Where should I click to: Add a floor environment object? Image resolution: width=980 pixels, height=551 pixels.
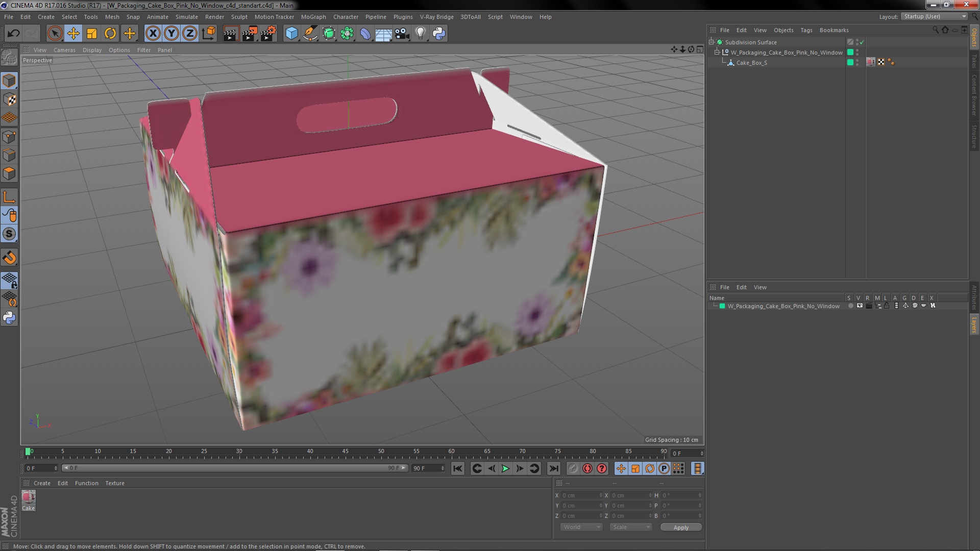point(384,34)
